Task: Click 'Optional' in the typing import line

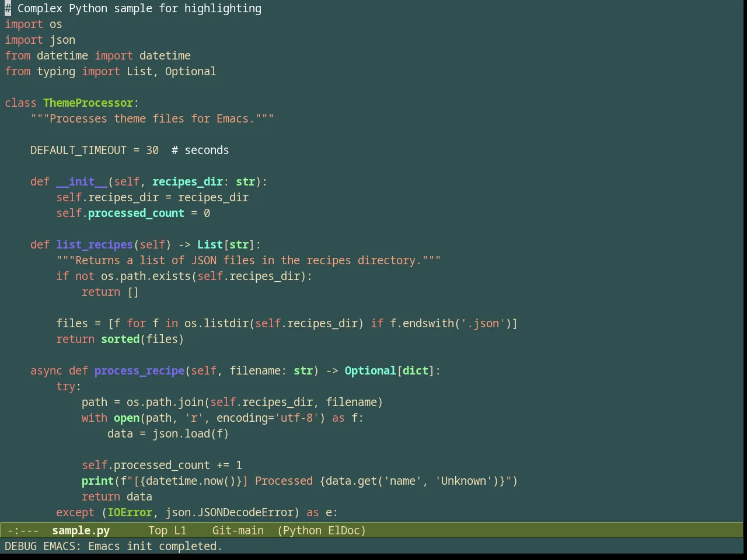Action: 190,71
